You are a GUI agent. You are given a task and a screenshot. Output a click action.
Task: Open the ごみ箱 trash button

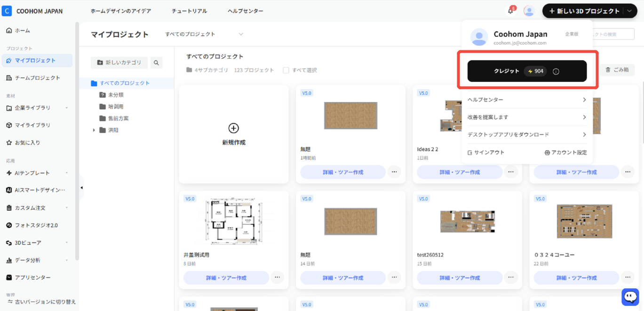617,70
